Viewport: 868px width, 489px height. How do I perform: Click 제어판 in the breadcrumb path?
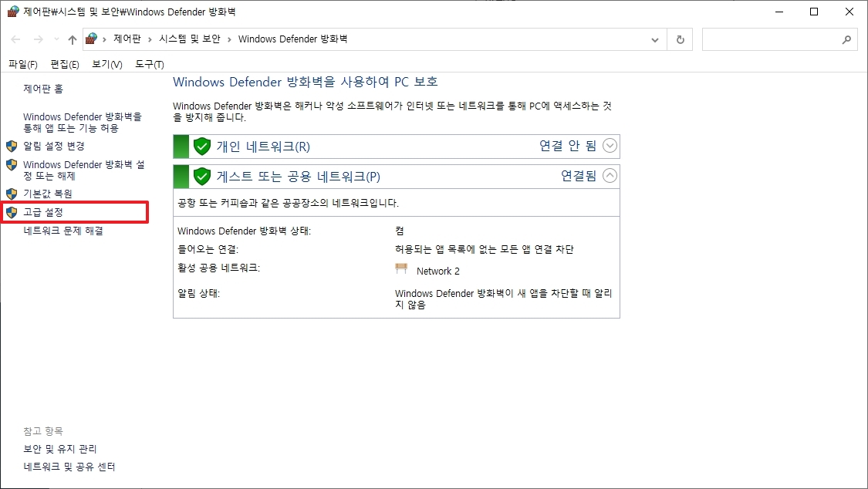(127, 39)
